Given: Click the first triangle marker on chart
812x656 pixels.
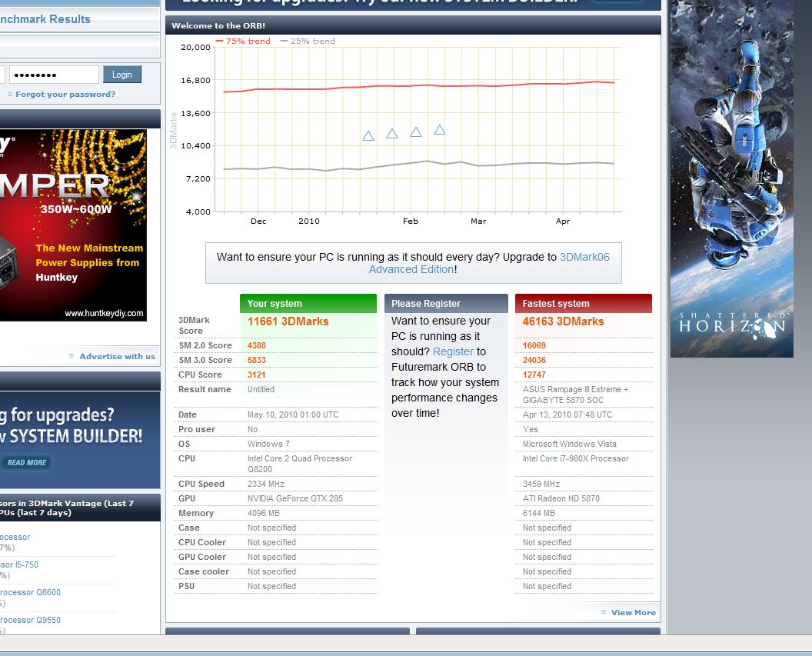Looking at the screenshot, I should point(368,136).
